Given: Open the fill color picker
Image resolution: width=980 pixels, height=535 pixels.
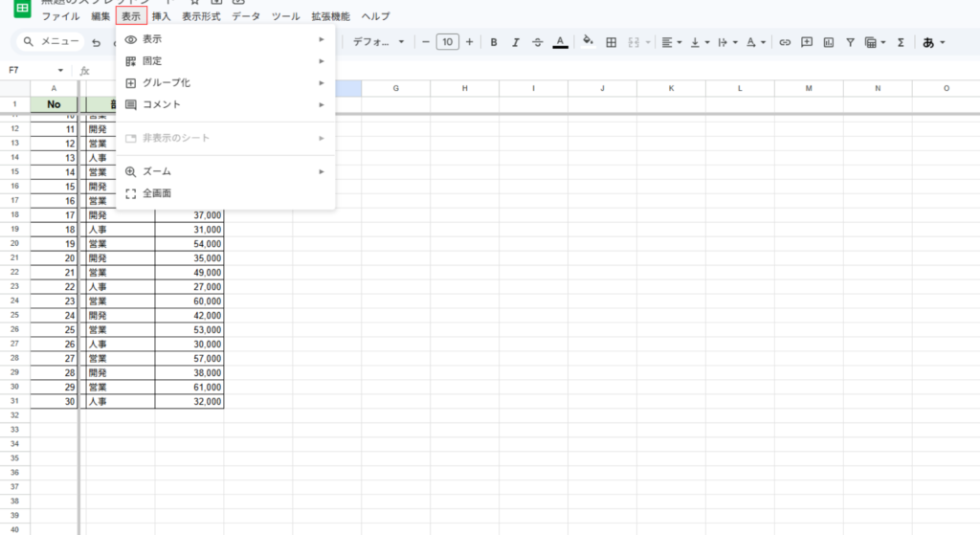Looking at the screenshot, I should point(589,42).
